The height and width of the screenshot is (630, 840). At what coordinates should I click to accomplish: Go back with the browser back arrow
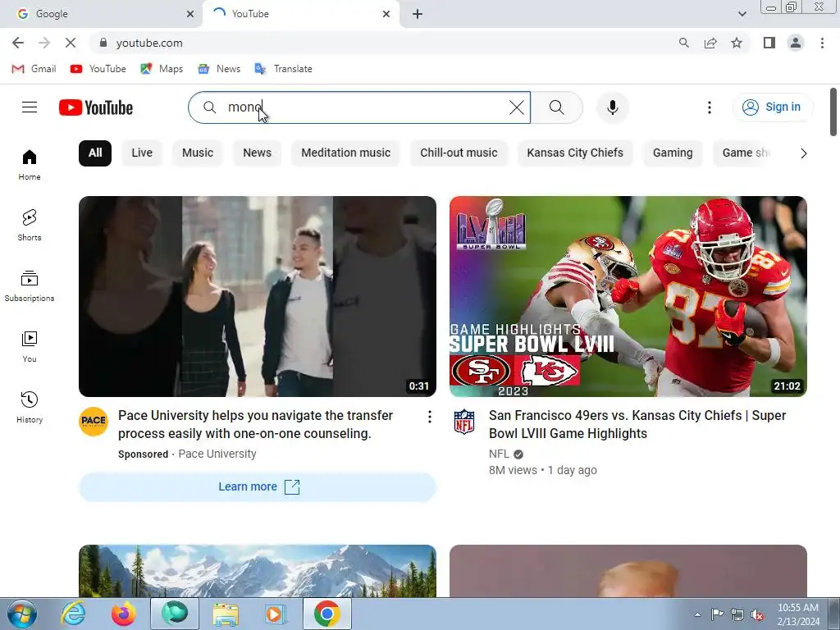[18, 43]
